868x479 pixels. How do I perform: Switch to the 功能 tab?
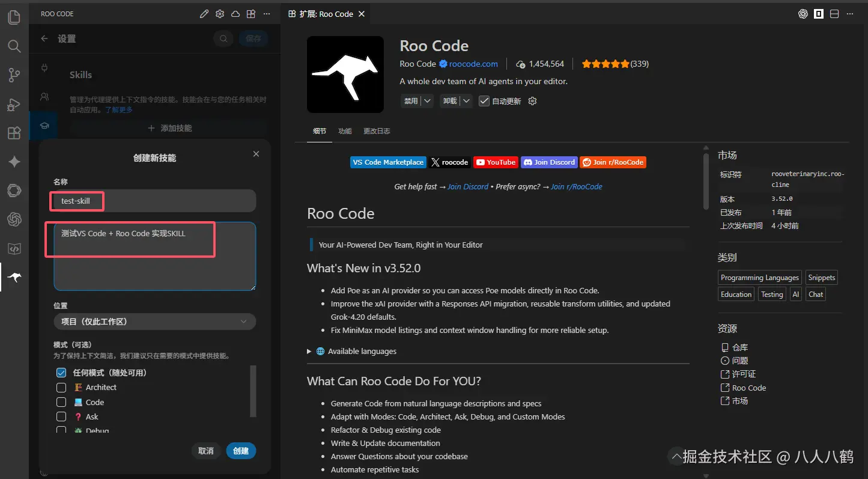(345, 131)
